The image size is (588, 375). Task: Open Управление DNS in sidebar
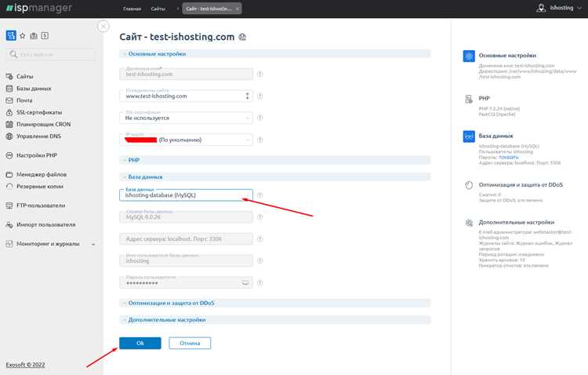pos(38,137)
